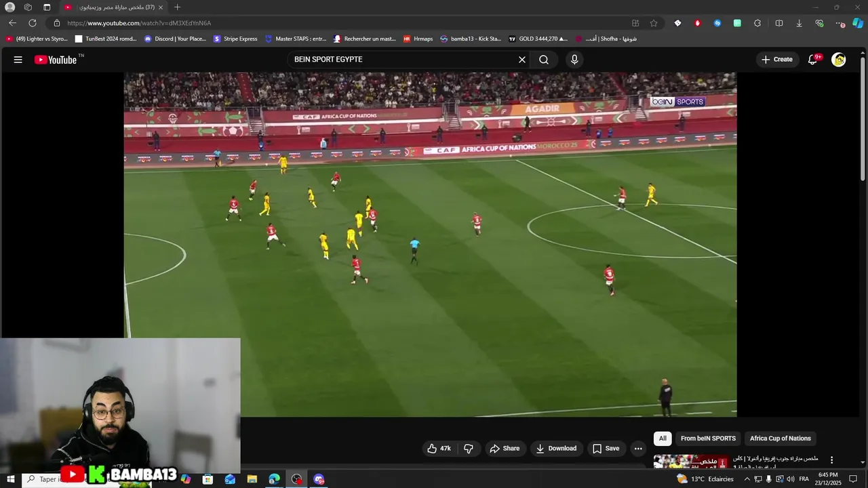868x488 pixels.
Task: Open Microsoft Edge from the taskbar
Action: point(274,479)
